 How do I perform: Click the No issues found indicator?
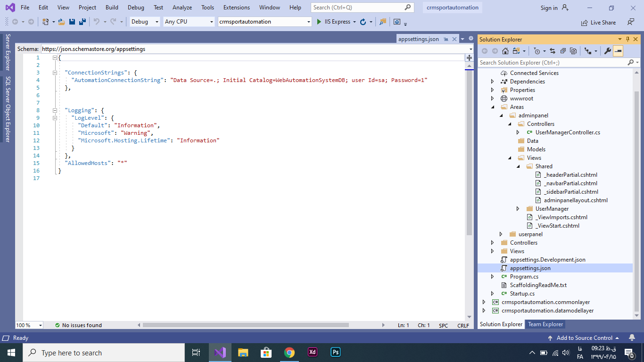pyautogui.click(x=78, y=325)
